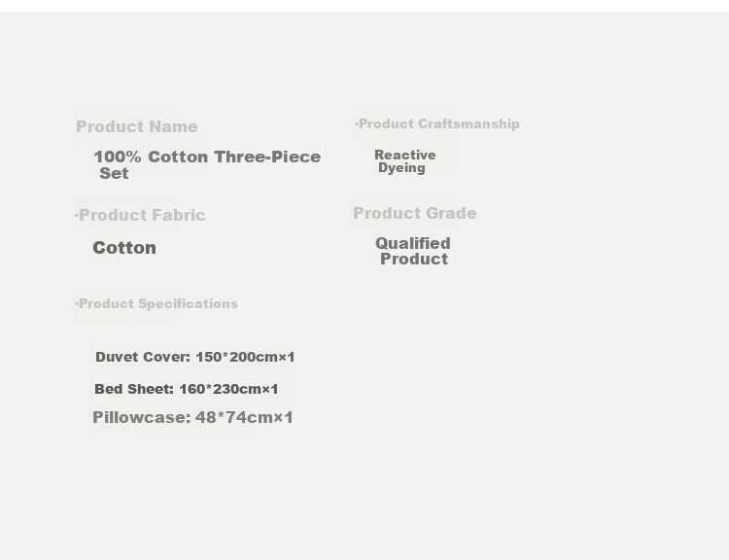Viewport: 729px width, 560px height.
Task: Select the Cotton fabric value
Action: 124,248
